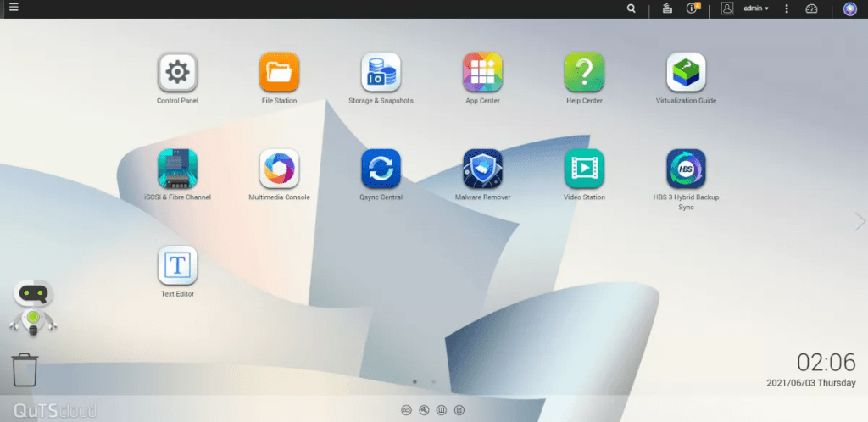Launch the Multimedia Console
Screen dimensions: 868x422
click(x=279, y=169)
